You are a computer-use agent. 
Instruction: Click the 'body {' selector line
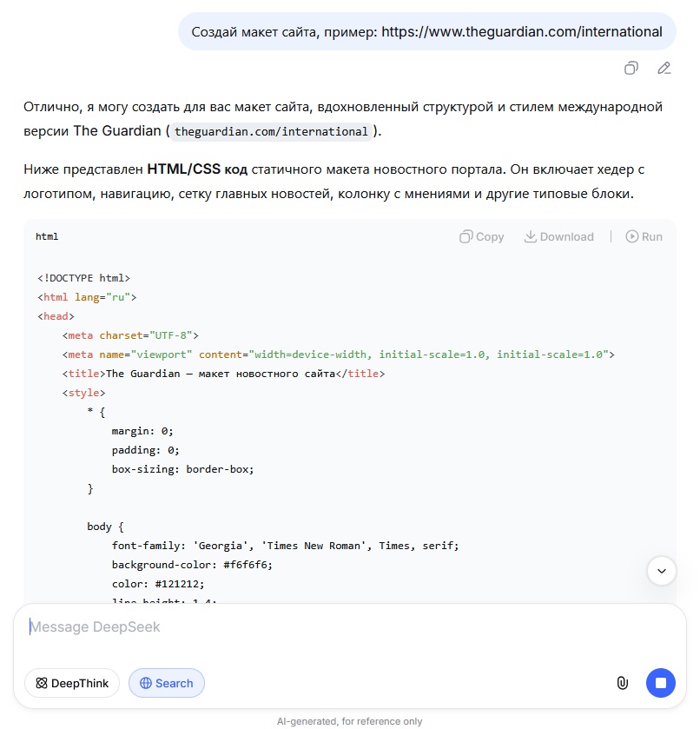105,527
